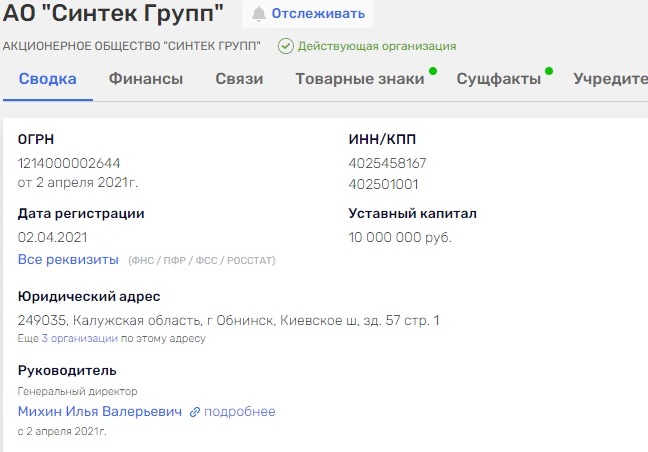Select KPP value 402501001

(383, 184)
